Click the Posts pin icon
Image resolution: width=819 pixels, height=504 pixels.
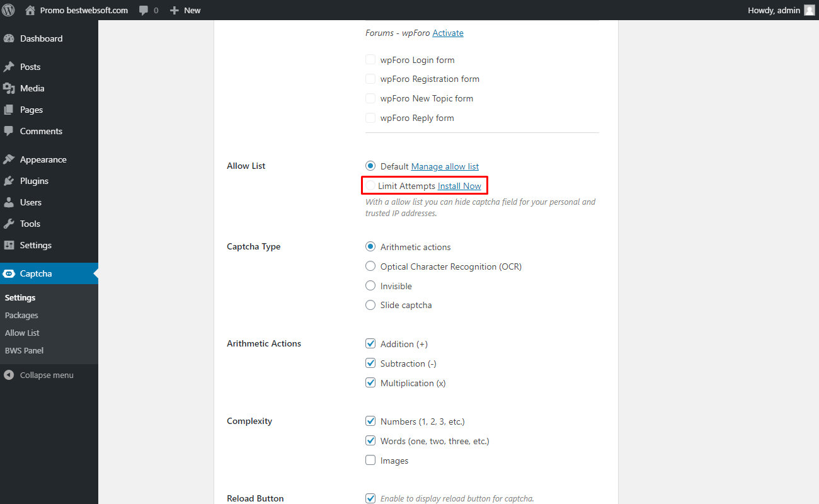point(9,67)
